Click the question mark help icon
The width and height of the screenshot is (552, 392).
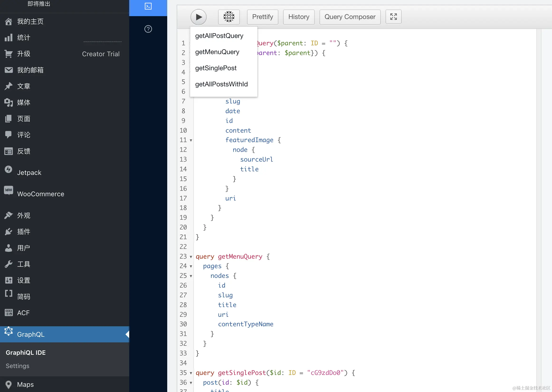148,29
